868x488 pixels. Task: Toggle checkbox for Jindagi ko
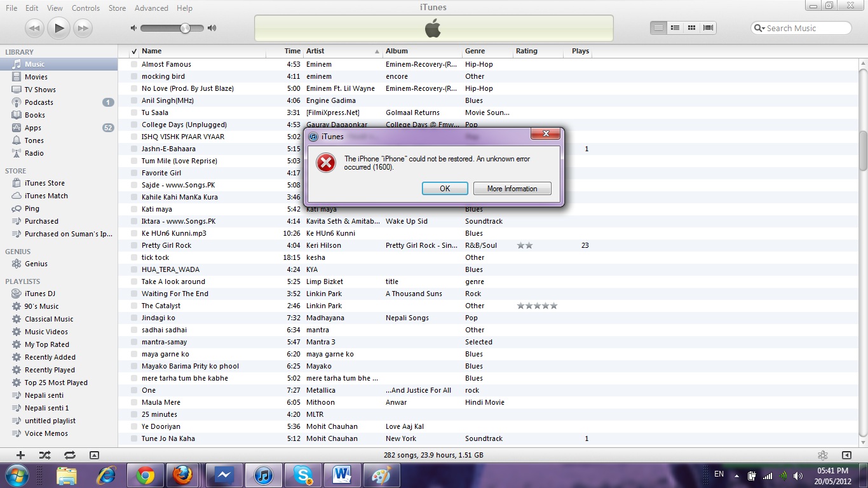(x=134, y=318)
